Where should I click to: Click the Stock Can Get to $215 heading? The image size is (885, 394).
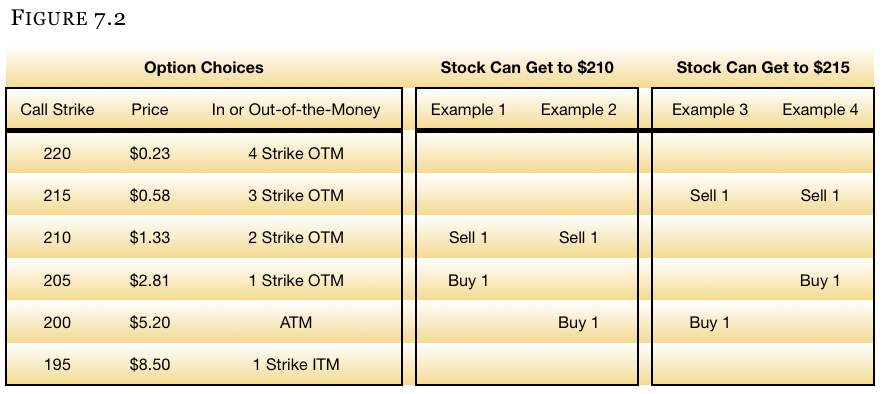point(763,68)
